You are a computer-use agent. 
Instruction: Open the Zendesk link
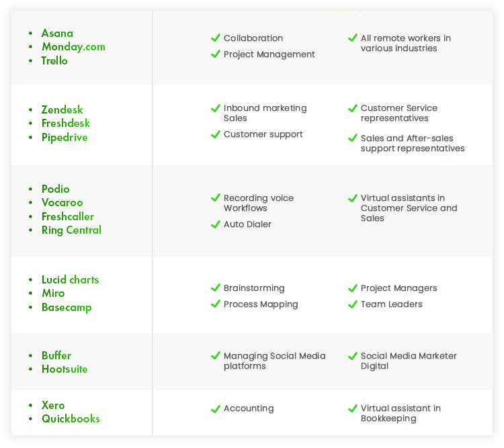(62, 109)
